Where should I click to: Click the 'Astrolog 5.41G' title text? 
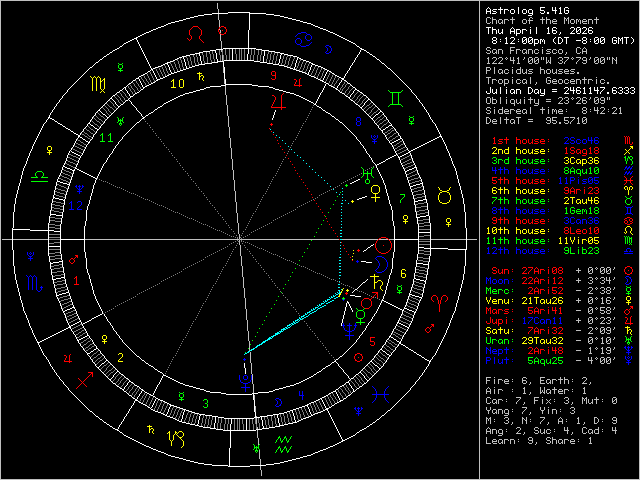527,11
